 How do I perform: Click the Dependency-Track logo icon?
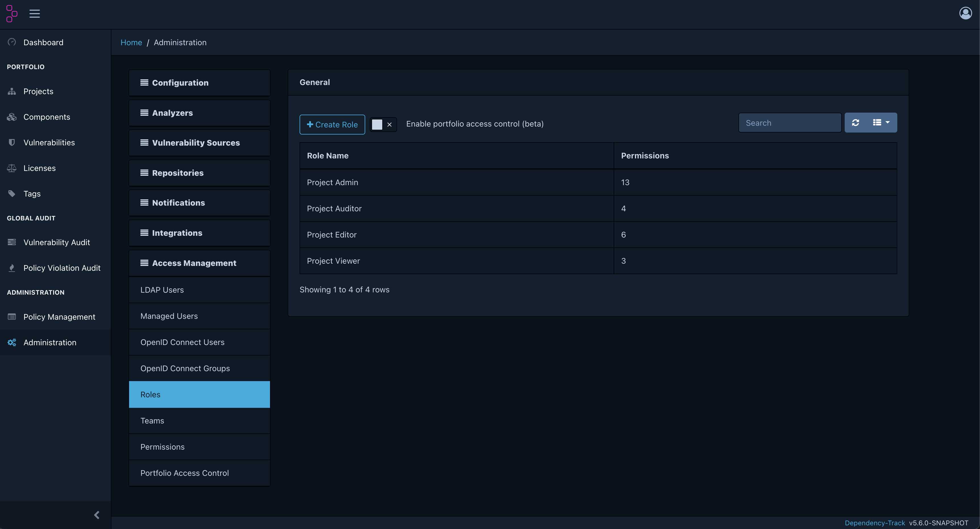[x=12, y=14]
